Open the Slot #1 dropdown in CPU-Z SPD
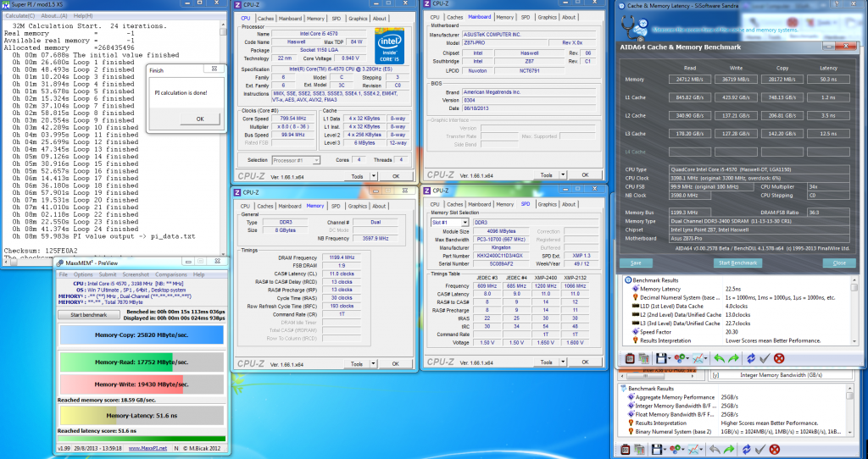Viewport: 868px width, 459px height. pos(448,222)
